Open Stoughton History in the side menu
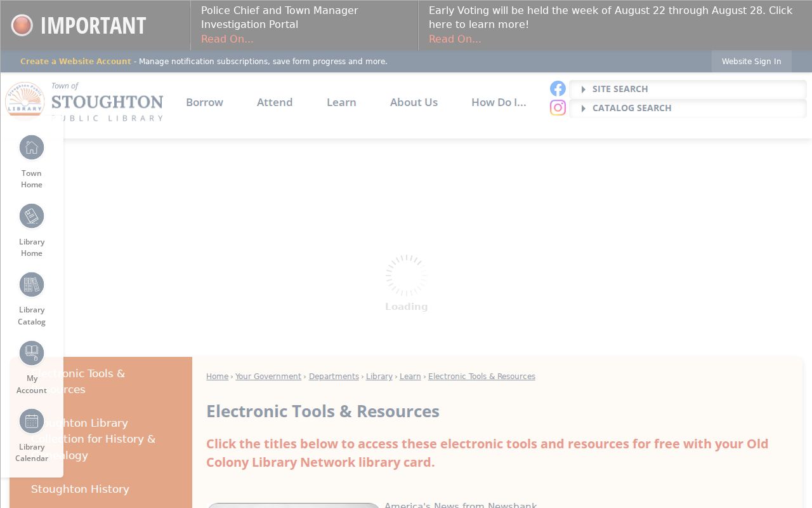This screenshot has height=508, width=812. pyautogui.click(x=80, y=489)
